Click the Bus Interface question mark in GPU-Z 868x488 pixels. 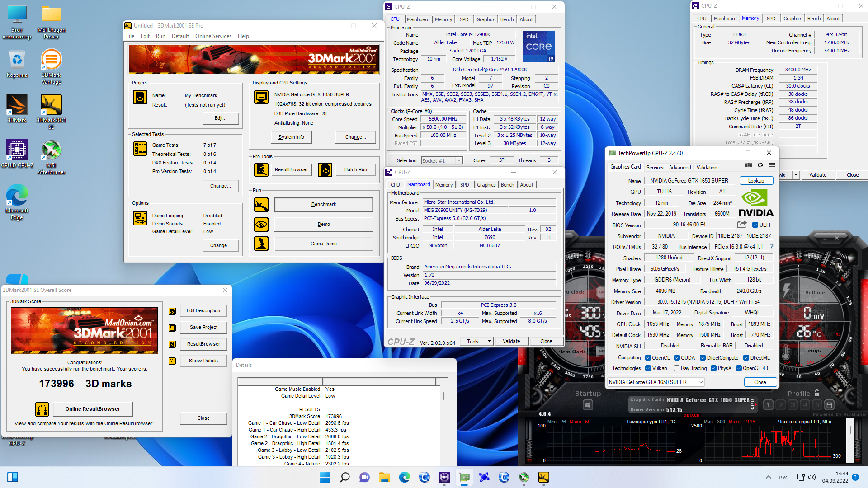tap(772, 247)
